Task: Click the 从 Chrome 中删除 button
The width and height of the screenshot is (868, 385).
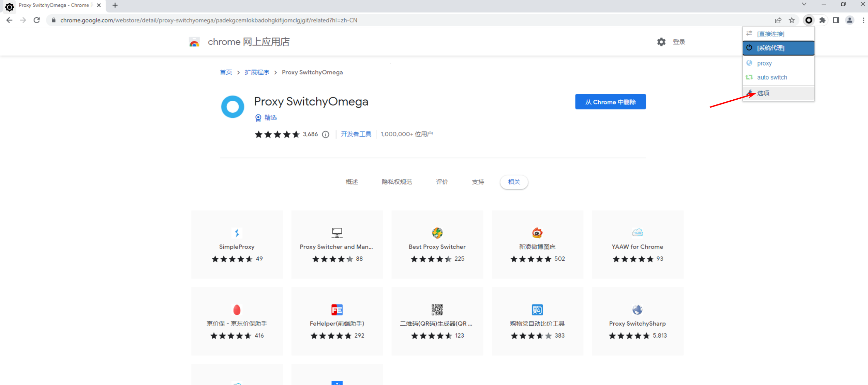Action: click(x=610, y=102)
